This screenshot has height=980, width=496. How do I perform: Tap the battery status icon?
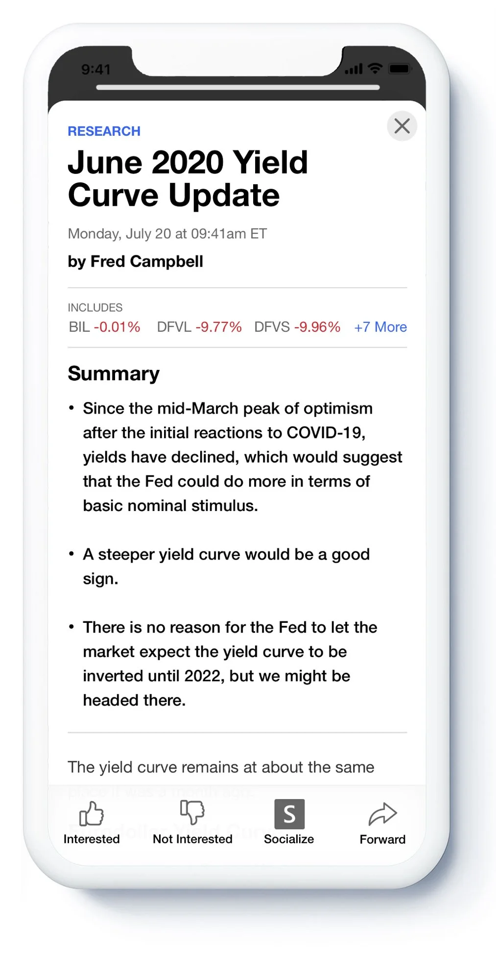tap(400, 69)
